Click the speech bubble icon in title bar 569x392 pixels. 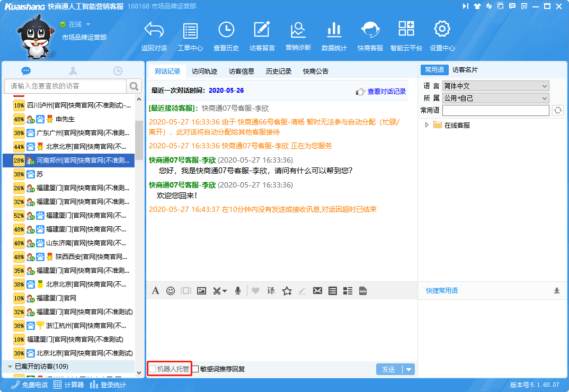pos(512,6)
